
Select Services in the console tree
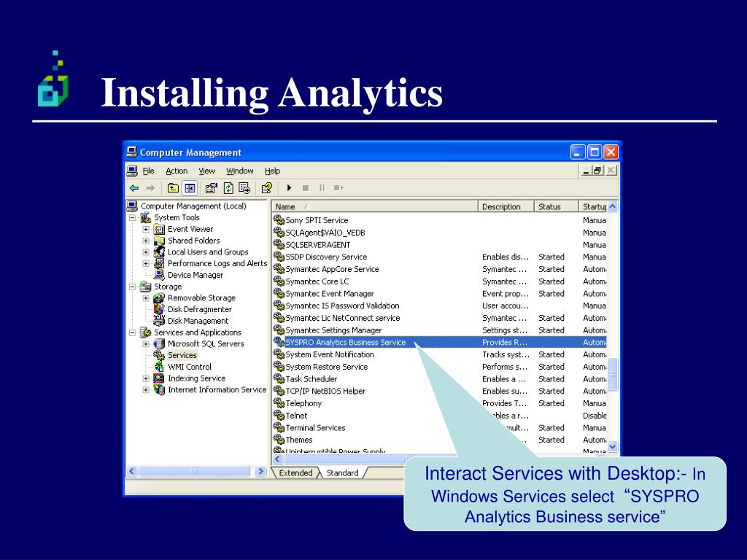pos(182,355)
